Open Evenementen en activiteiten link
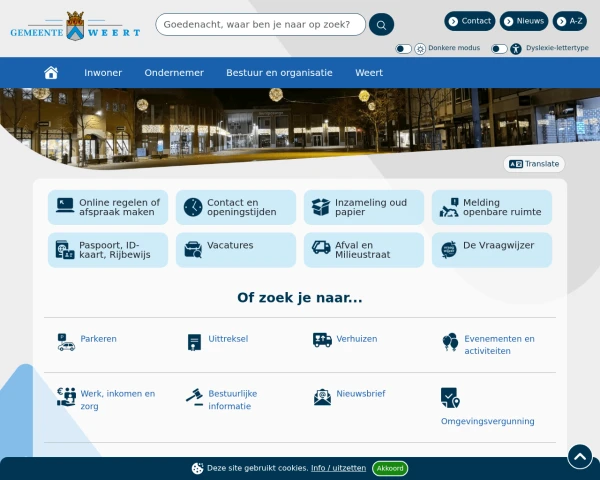The height and width of the screenshot is (480, 600). (x=499, y=345)
